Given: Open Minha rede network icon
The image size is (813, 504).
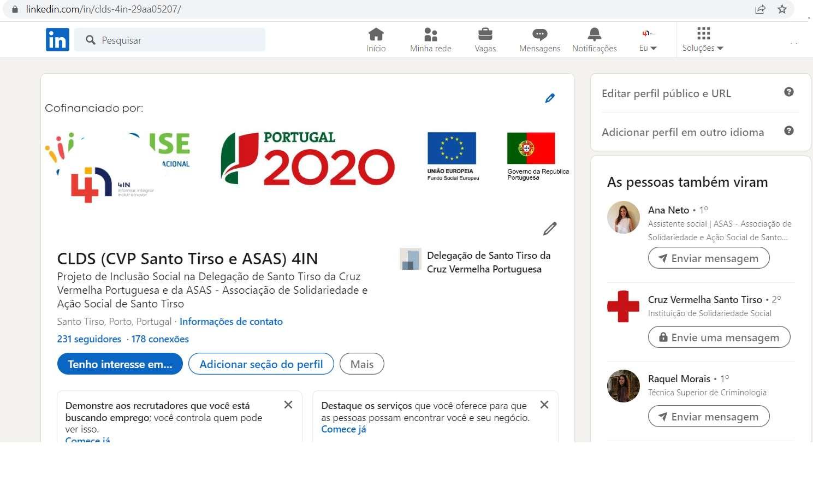Looking at the screenshot, I should pos(431,35).
